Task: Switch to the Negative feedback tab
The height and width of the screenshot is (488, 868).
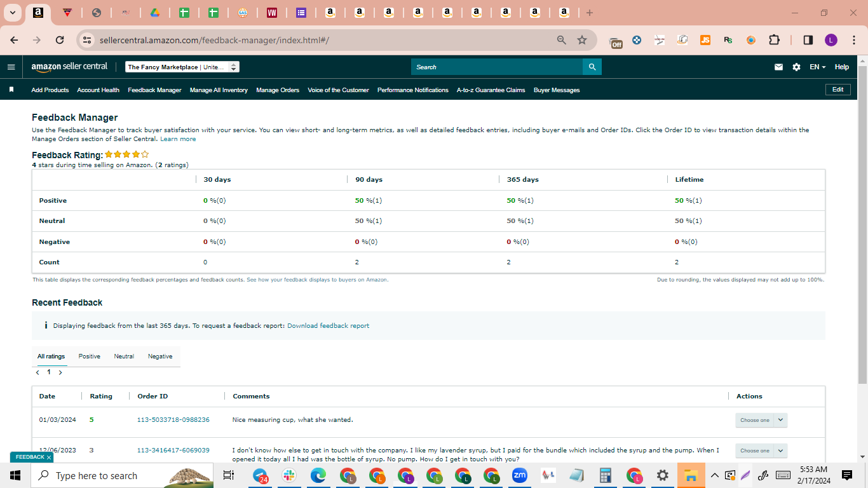Action: coord(160,356)
